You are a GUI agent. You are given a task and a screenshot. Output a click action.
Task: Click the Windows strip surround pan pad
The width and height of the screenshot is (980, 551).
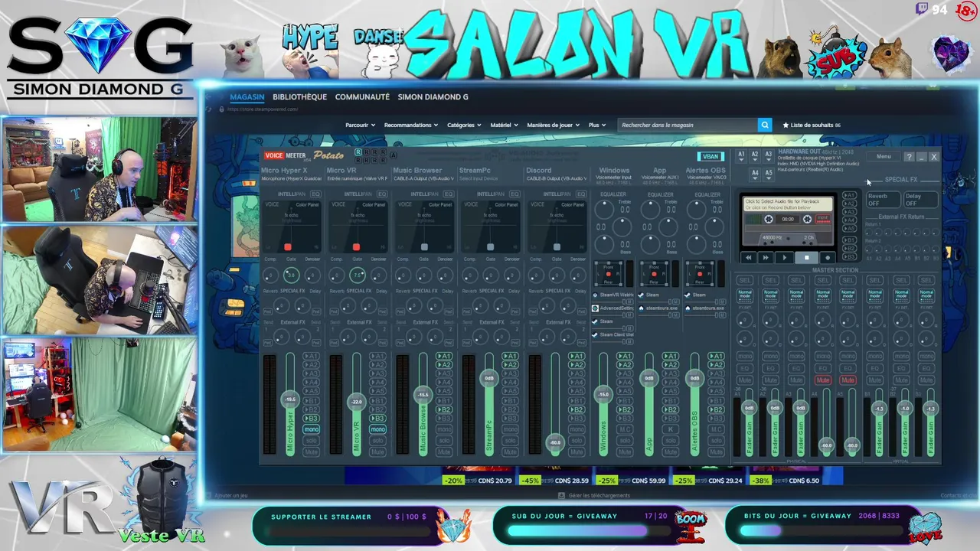[609, 274]
